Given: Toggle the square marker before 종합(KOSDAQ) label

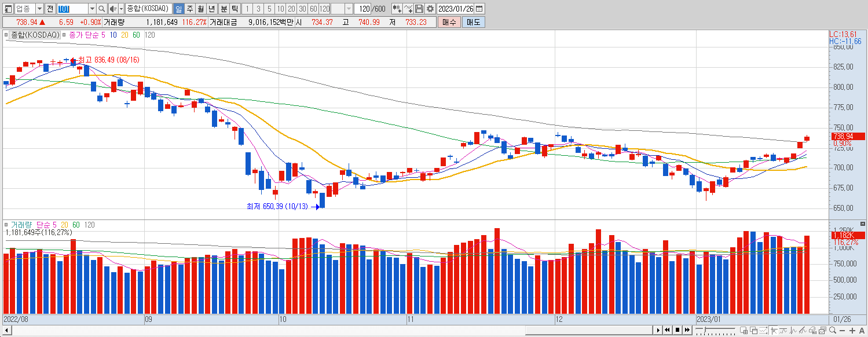Looking at the screenshot, I should (6, 35).
